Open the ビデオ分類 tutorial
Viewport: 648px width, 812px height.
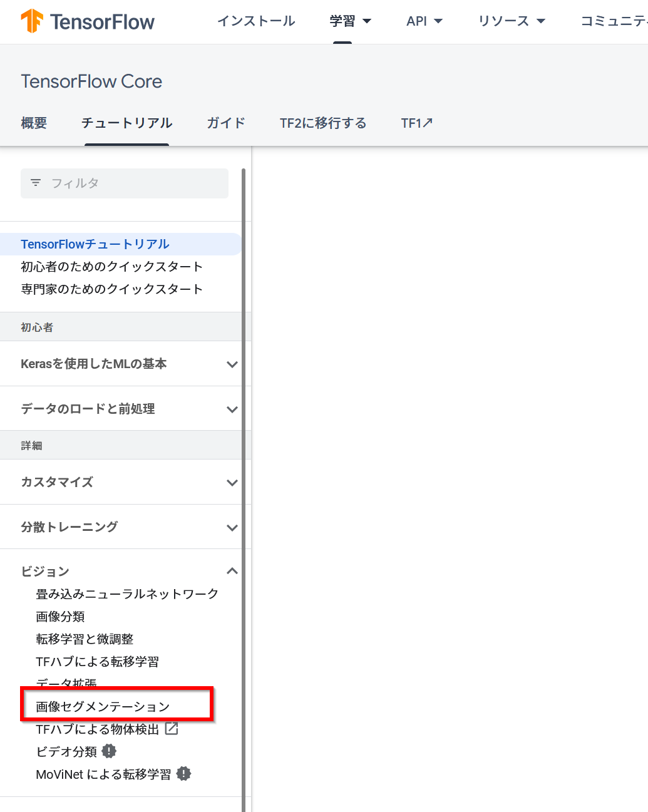click(x=66, y=751)
